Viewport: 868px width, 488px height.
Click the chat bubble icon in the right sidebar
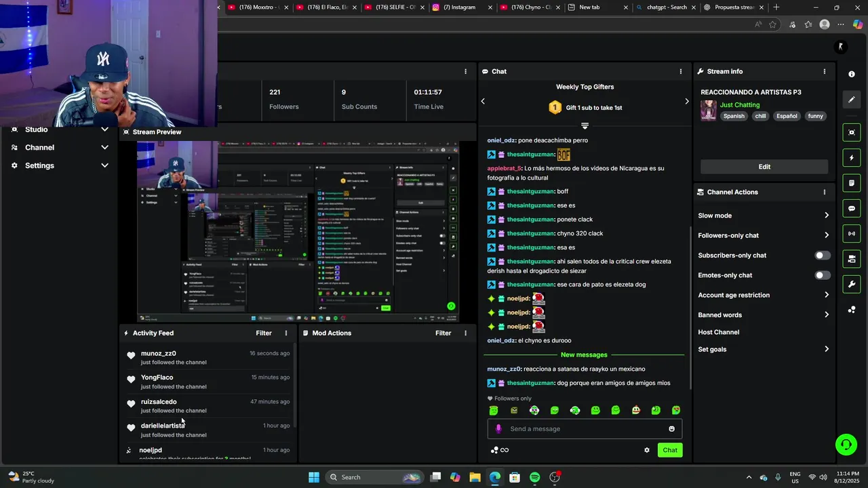(x=852, y=208)
